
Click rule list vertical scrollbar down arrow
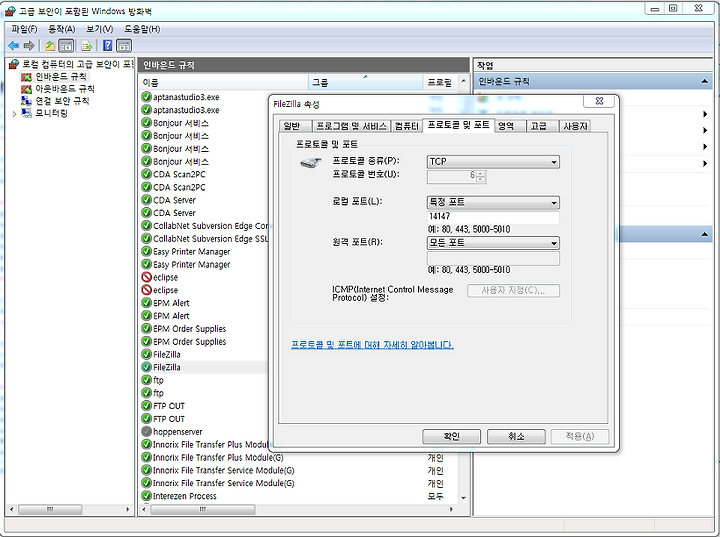[x=463, y=498]
